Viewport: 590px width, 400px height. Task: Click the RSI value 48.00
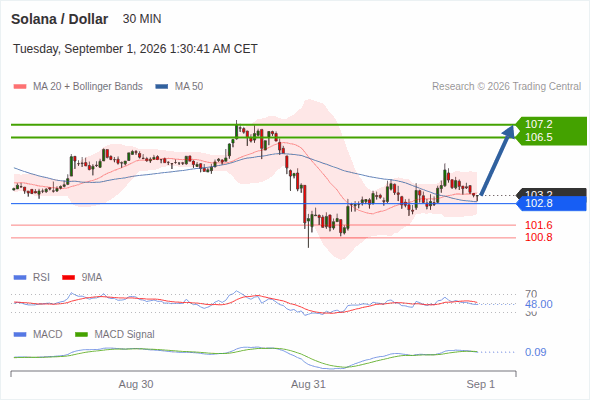[x=539, y=304]
